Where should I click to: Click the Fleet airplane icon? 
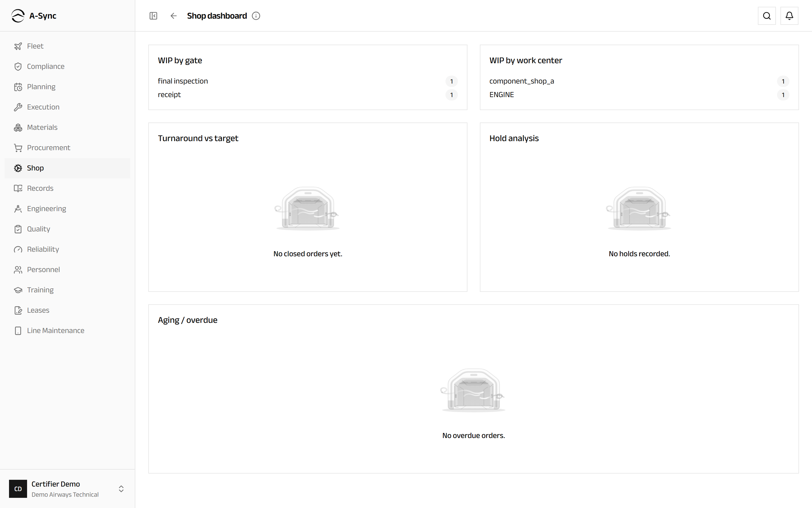pyautogui.click(x=18, y=46)
